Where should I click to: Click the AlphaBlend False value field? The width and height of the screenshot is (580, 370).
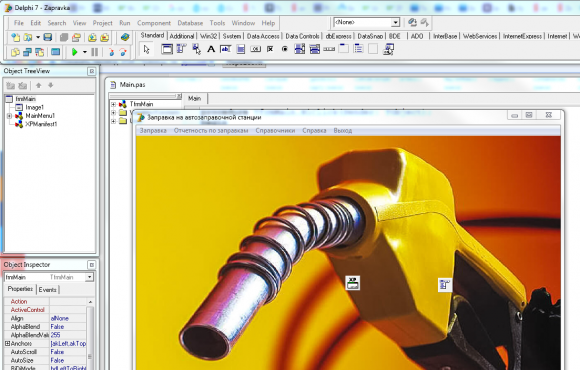tap(68, 327)
